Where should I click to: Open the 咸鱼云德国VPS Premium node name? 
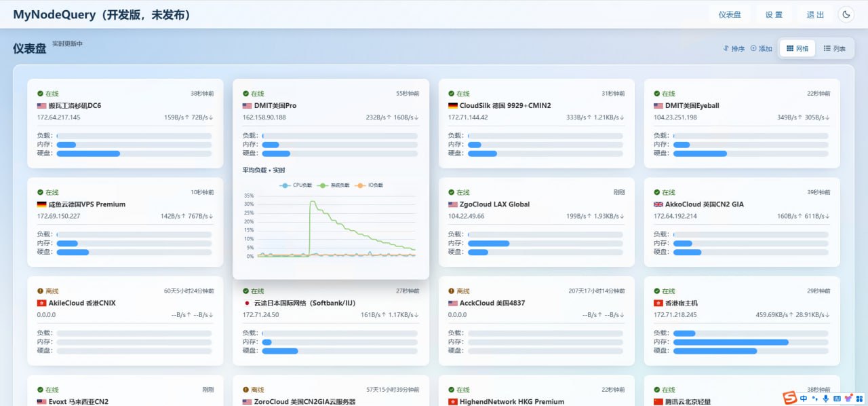tap(87, 204)
